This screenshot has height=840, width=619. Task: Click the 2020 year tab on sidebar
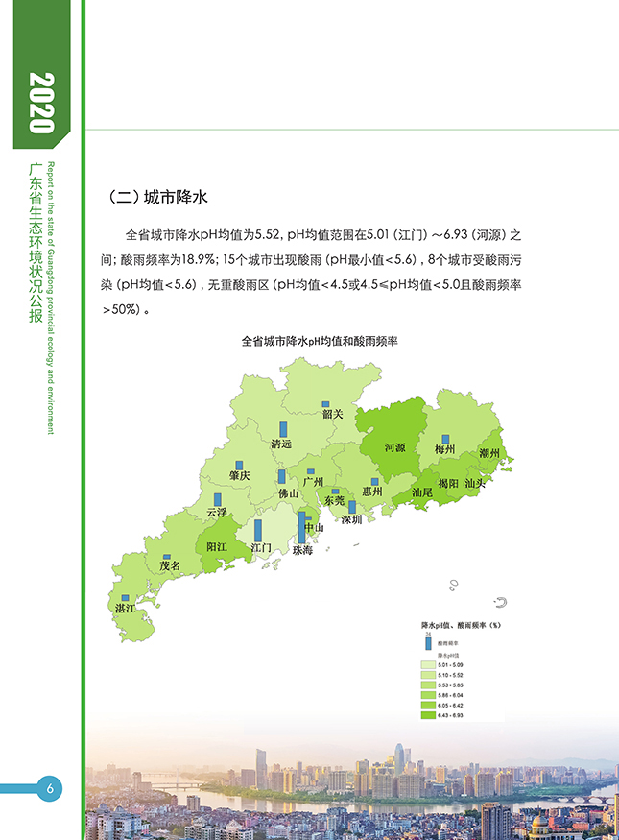tap(40, 104)
